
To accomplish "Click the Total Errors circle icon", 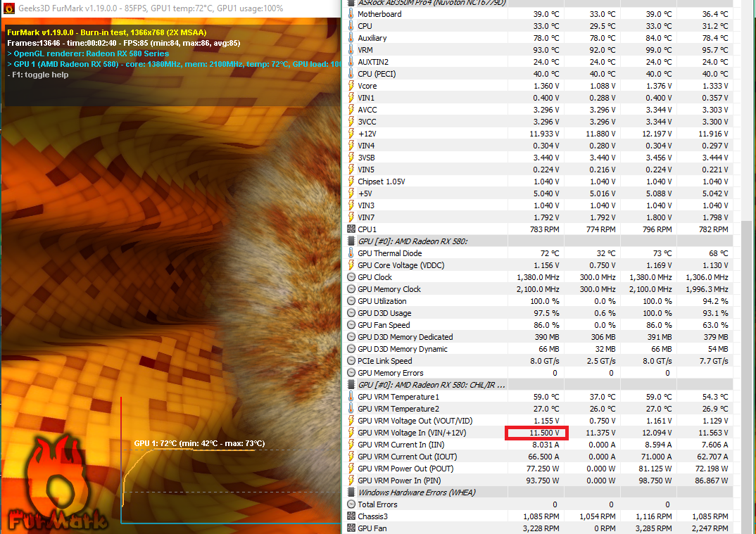I will (x=351, y=504).
